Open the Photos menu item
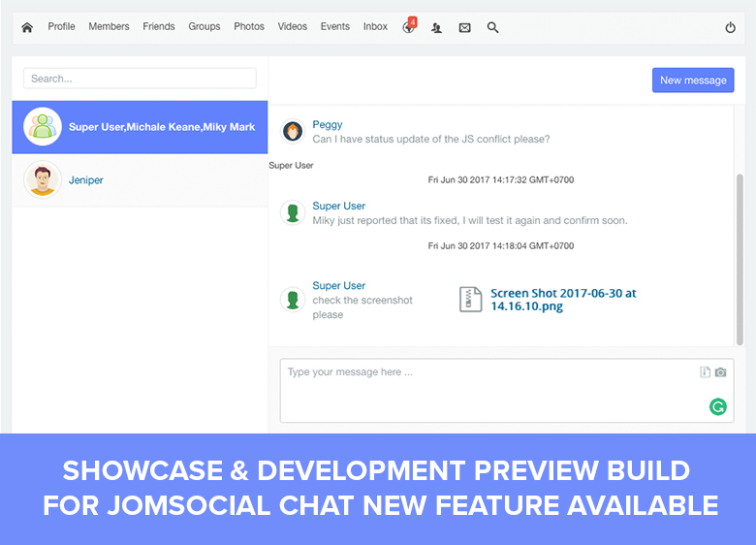 (249, 26)
